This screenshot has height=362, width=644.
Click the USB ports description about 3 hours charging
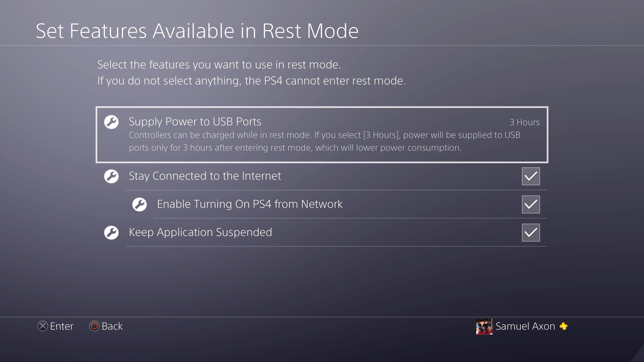click(x=325, y=141)
